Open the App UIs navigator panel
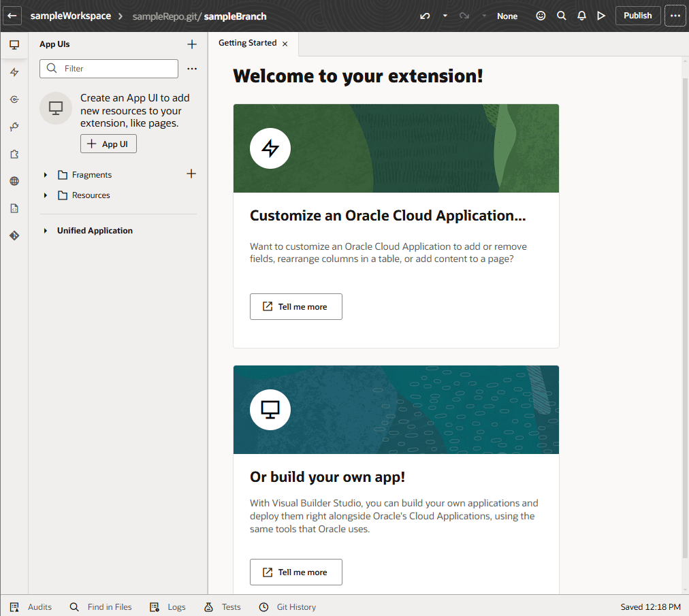Screen dimensions: 689x616 coord(14,44)
